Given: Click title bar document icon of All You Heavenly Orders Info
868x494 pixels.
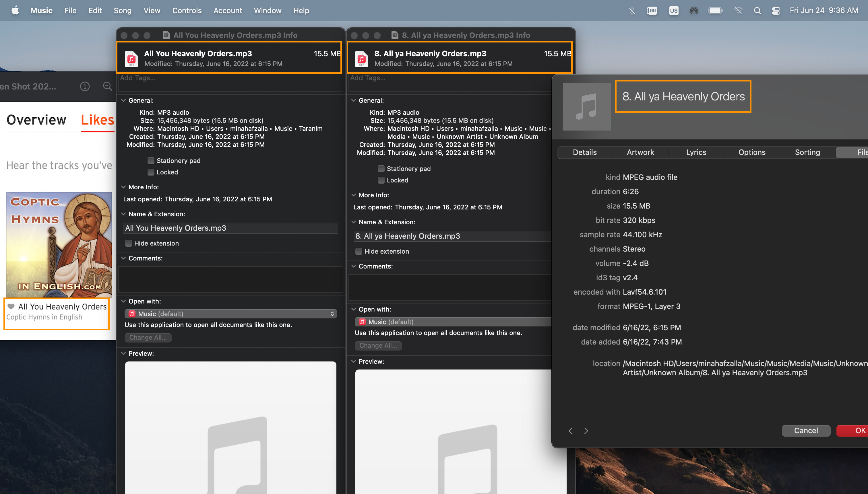Looking at the screenshot, I should pos(166,35).
